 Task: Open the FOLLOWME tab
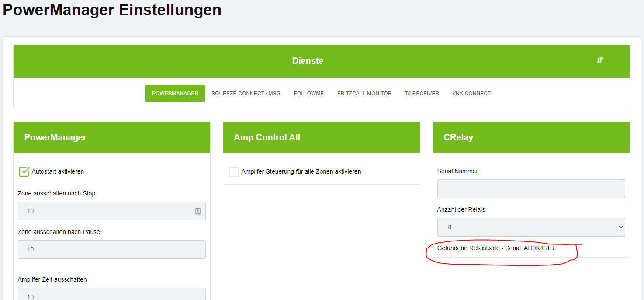coord(309,94)
